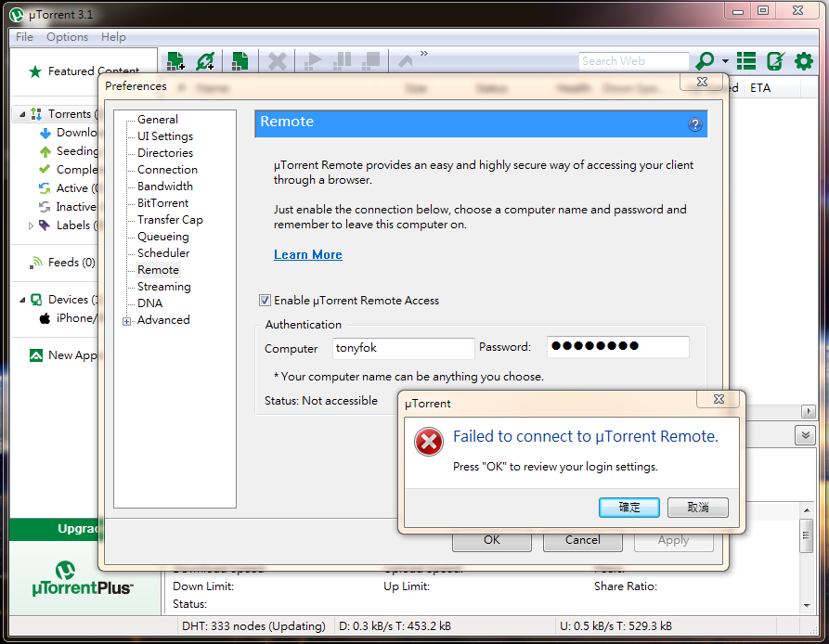The width and height of the screenshot is (829, 644).
Task: Select Streaming in Preferences tree
Action: pos(164,287)
